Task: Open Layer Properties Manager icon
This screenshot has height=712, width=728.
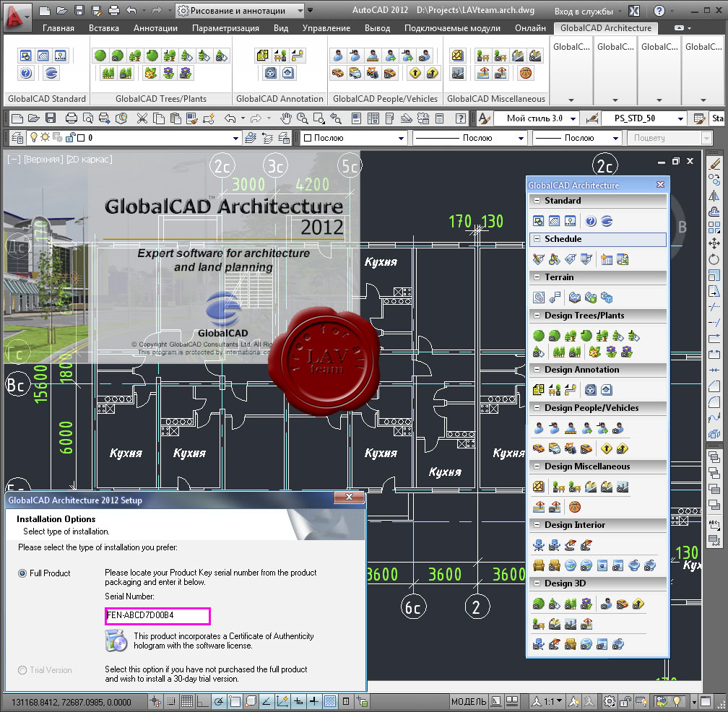Action: [x=17, y=138]
